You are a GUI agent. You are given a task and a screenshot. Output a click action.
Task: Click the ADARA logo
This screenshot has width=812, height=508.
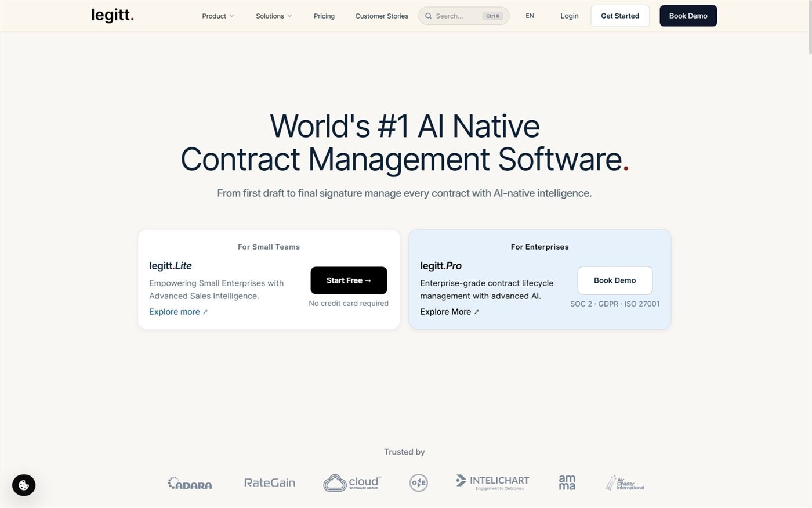tap(190, 483)
